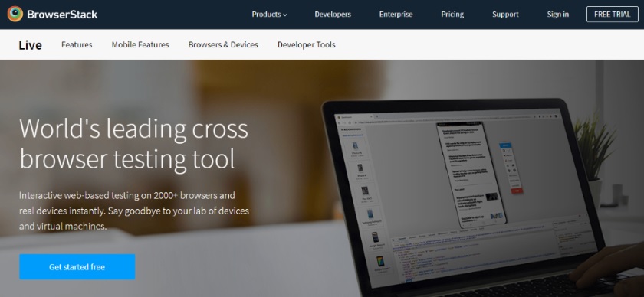Click the phone preview on laptop screen
Image resolution: width=644 pixels, height=297 pixels.
click(x=472, y=175)
